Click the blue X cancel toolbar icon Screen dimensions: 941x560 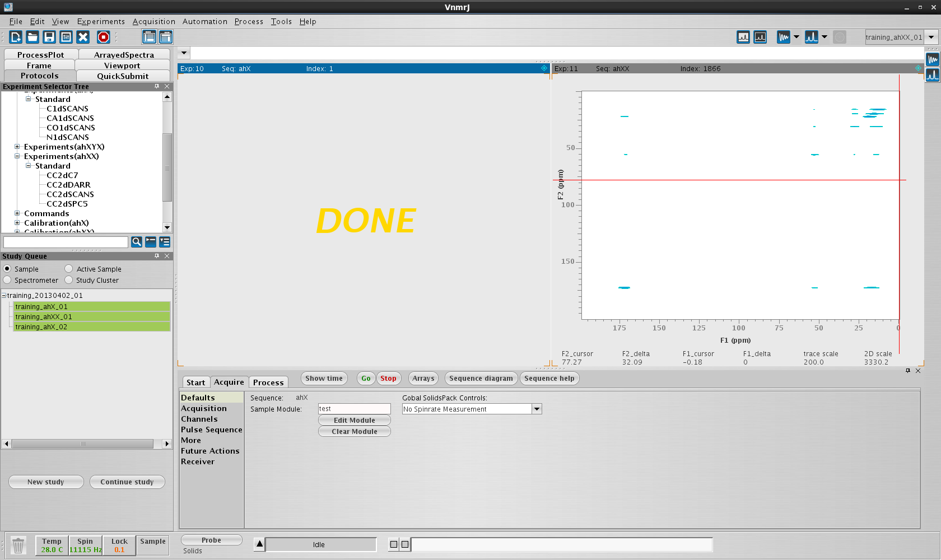(x=83, y=37)
